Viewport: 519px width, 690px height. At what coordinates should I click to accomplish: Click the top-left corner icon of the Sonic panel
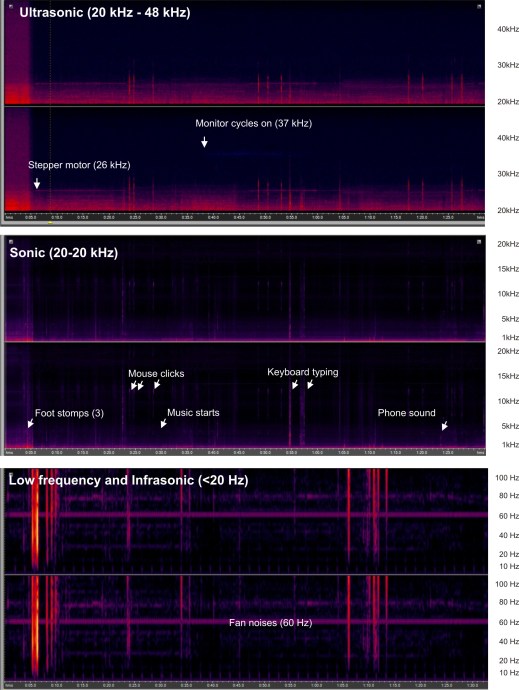point(11,242)
